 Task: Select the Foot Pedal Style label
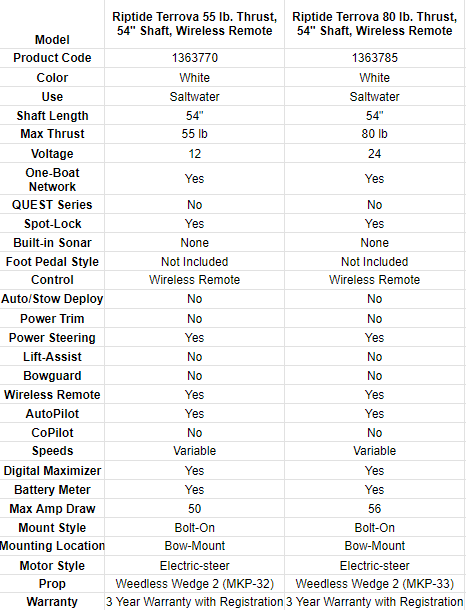pos(52,262)
